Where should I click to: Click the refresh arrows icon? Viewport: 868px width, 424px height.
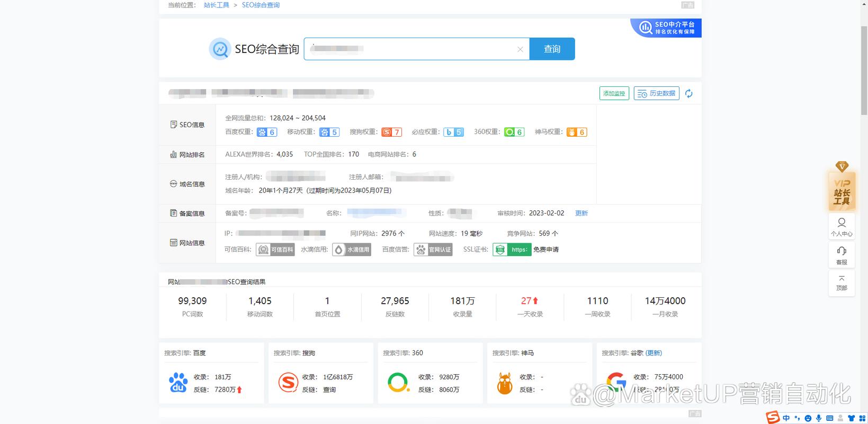(688, 93)
